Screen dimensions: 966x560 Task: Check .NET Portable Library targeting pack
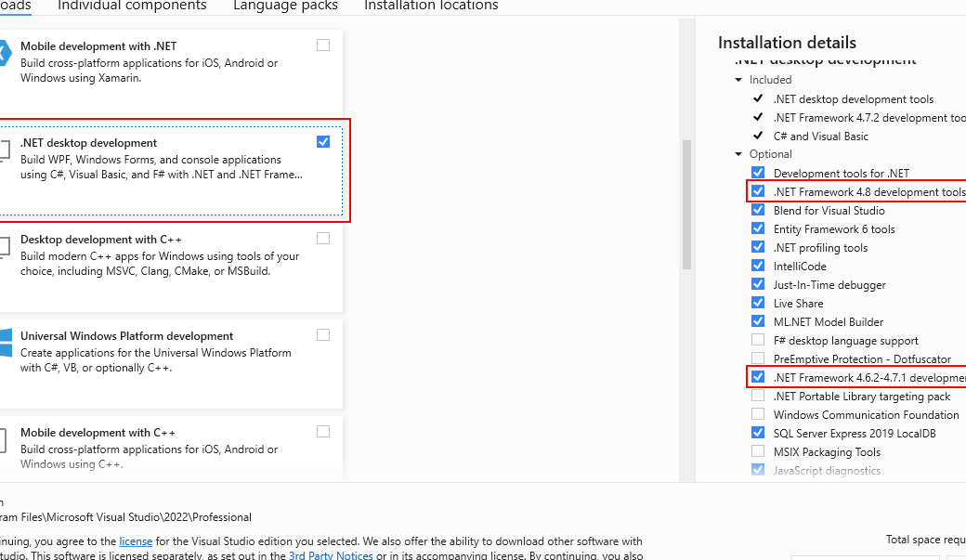(x=758, y=395)
